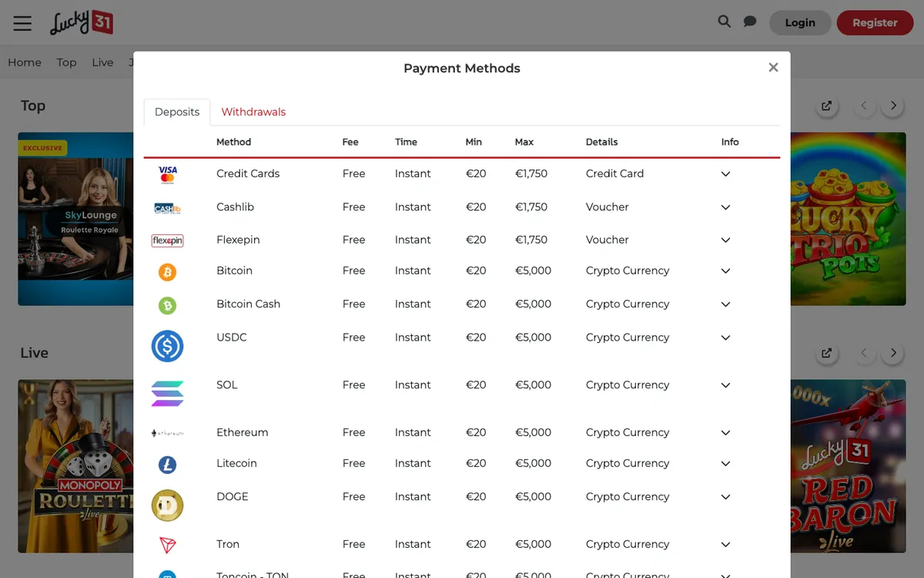Click the Cashlib logo
This screenshot has height=578, width=924.
click(168, 208)
